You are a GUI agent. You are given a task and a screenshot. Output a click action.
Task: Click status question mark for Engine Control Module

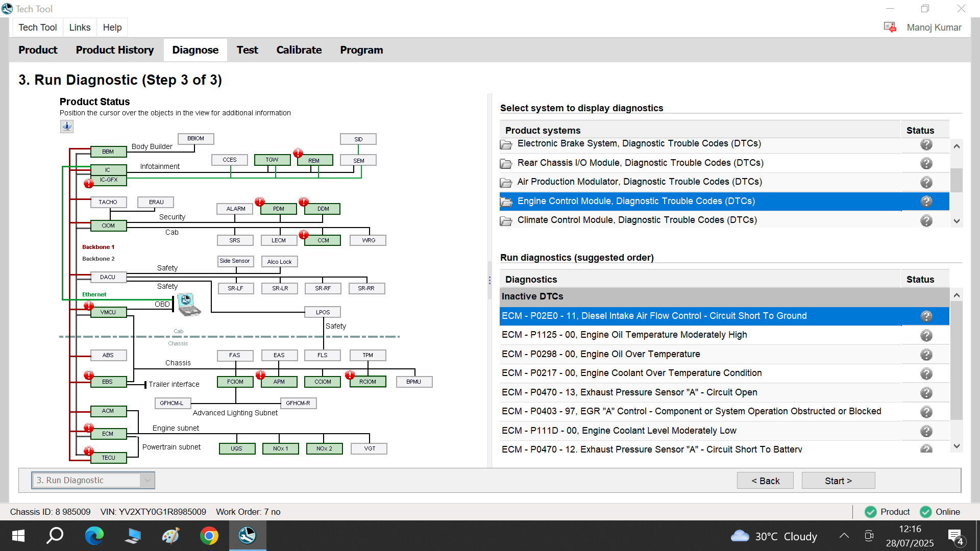pyautogui.click(x=926, y=202)
